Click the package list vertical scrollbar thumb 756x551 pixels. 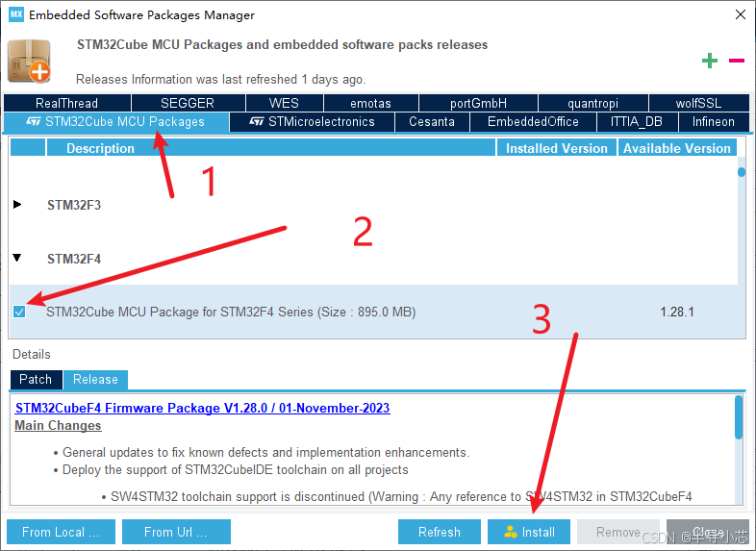pyautogui.click(x=742, y=171)
